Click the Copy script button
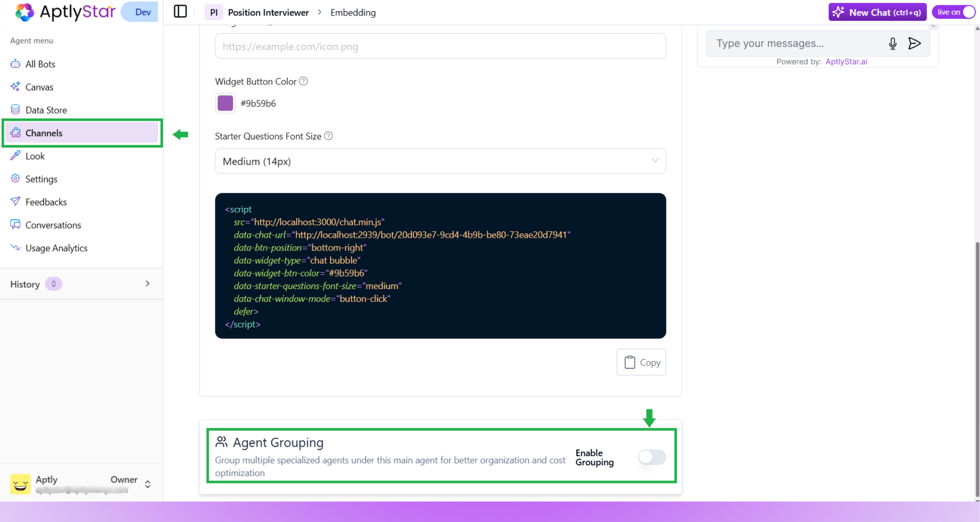Image resolution: width=980 pixels, height=522 pixels. [641, 362]
